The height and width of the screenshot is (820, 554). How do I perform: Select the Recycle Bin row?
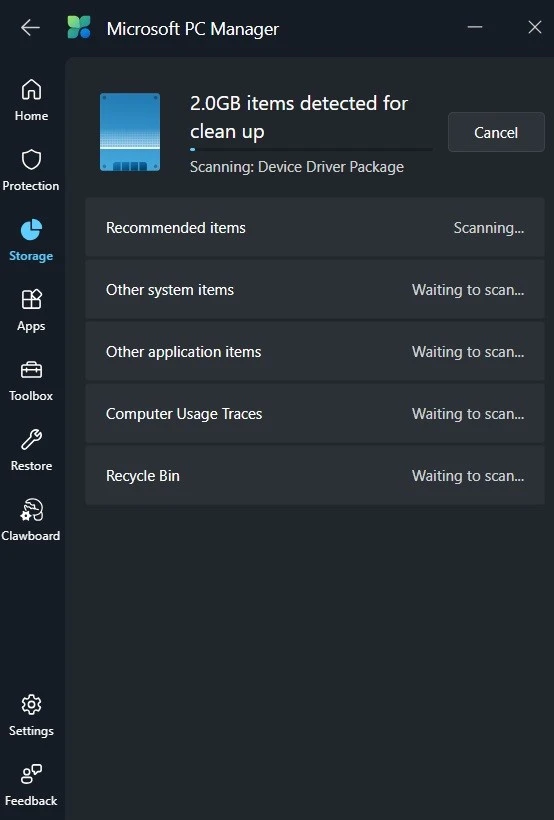coord(315,475)
